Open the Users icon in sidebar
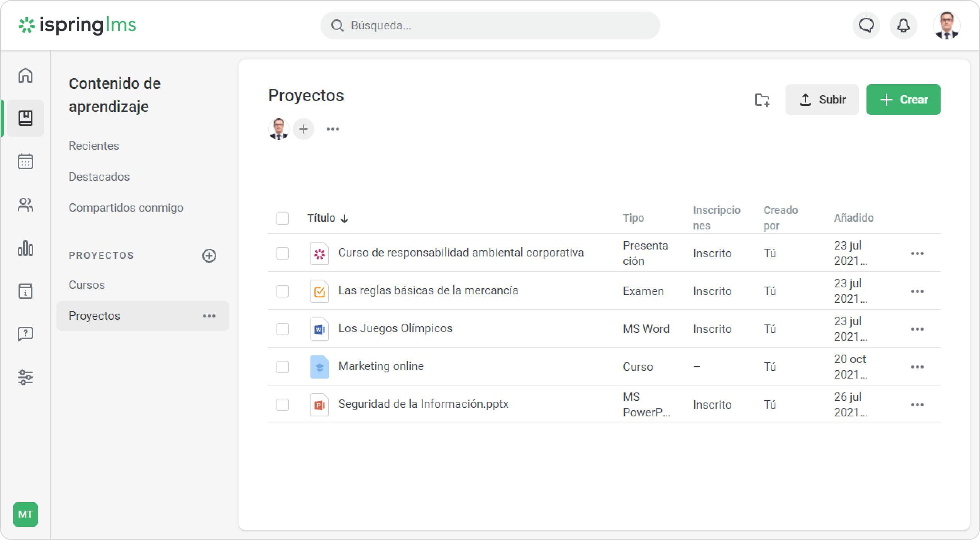 25,205
